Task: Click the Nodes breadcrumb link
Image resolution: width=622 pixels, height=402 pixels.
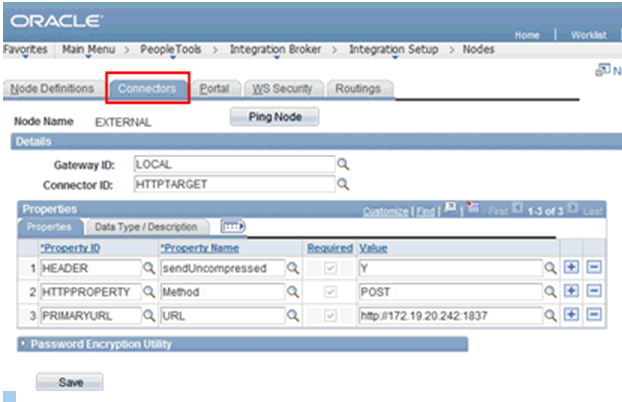Action: point(478,49)
